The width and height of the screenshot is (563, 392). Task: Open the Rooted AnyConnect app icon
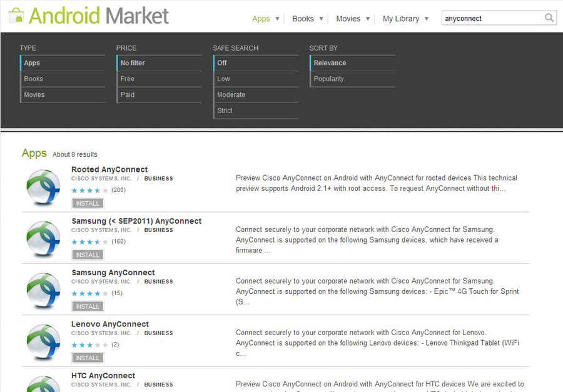[43, 187]
